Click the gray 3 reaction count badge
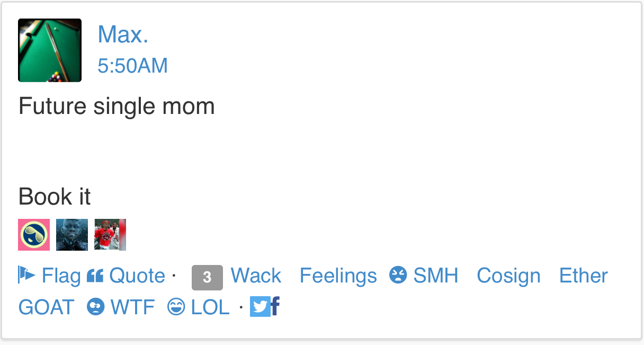The height and width of the screenshot is (345, 644). (x=207, y=277)
